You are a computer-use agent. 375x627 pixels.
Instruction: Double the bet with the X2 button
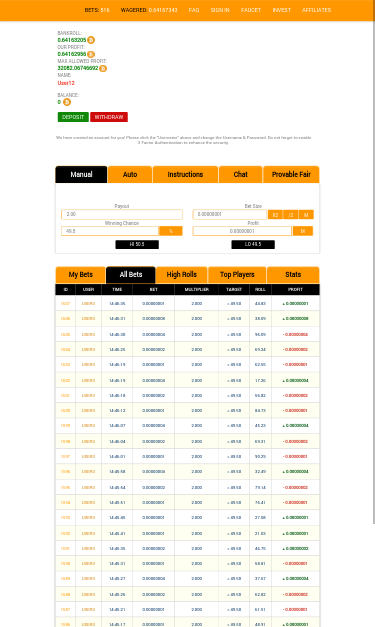click(x=275, y=215)
